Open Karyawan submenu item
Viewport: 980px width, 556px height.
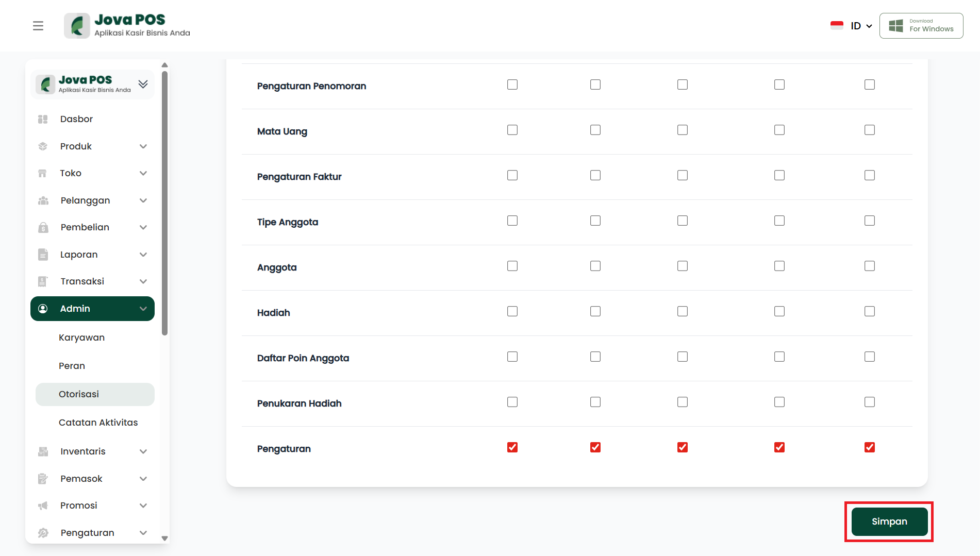(81, 338)
